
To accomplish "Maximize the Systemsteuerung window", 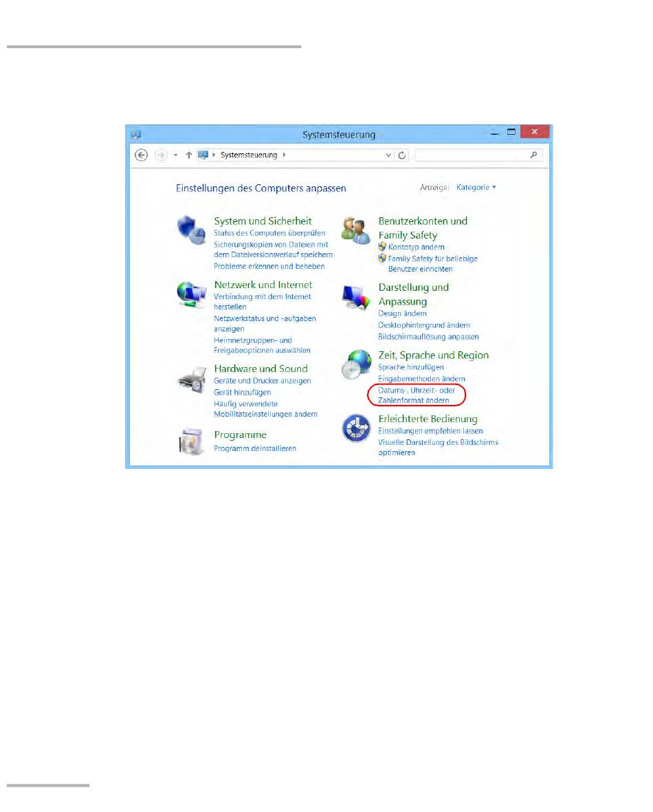I will [x=511, y=132].
